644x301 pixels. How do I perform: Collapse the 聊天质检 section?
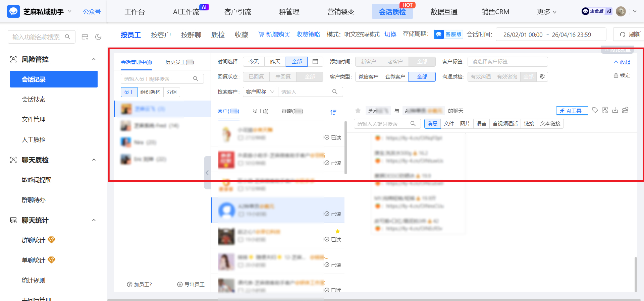pos(94,160)
